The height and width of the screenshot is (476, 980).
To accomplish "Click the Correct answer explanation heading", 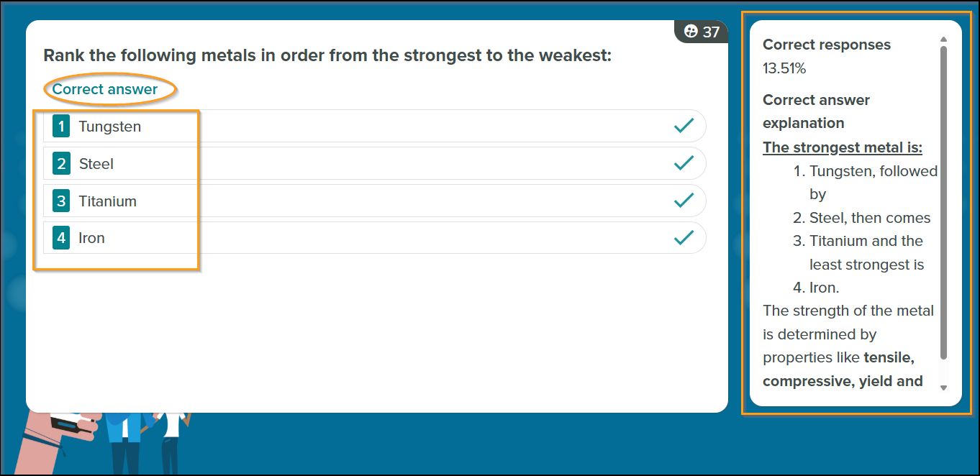I will pos(817,111).
